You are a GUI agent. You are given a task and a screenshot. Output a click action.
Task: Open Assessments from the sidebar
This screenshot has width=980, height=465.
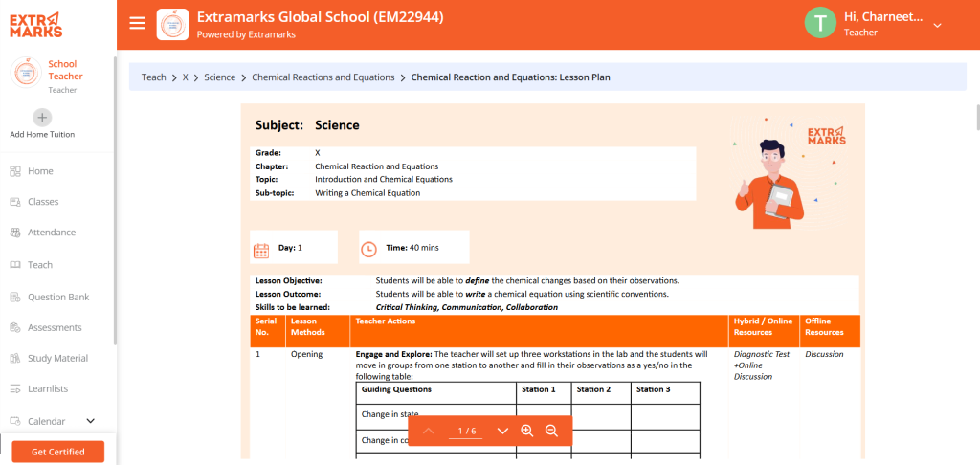pyautogui.click(x=55, y=327)
